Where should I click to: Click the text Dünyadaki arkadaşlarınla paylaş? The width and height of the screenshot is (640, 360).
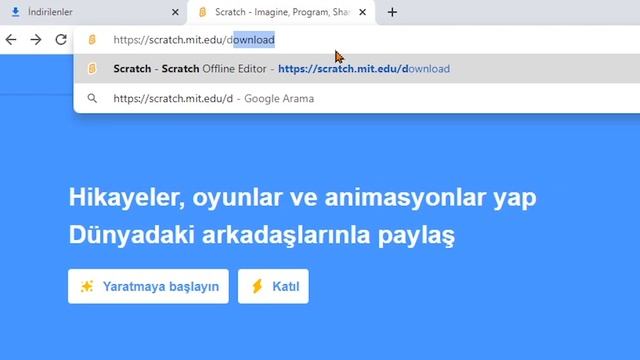coord(262,236)
